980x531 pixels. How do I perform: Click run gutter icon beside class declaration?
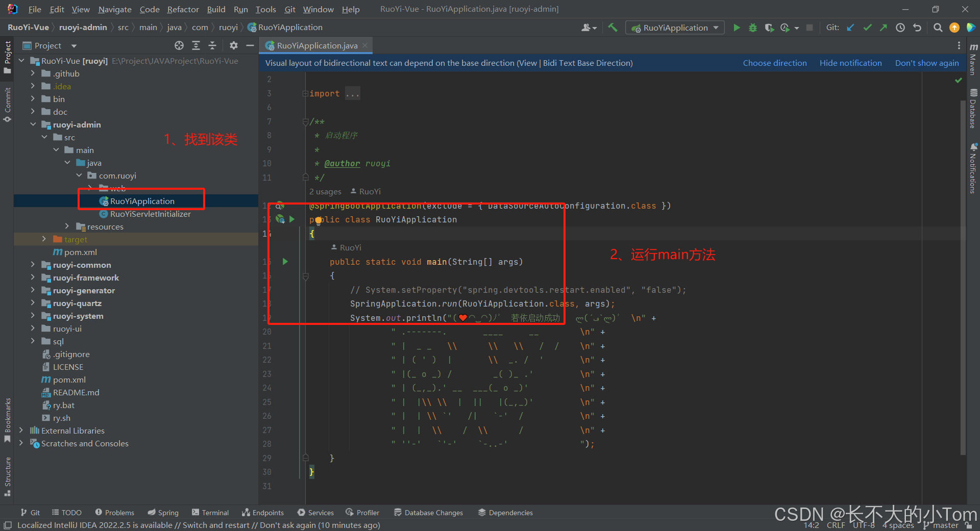click(x=292, y=219)
